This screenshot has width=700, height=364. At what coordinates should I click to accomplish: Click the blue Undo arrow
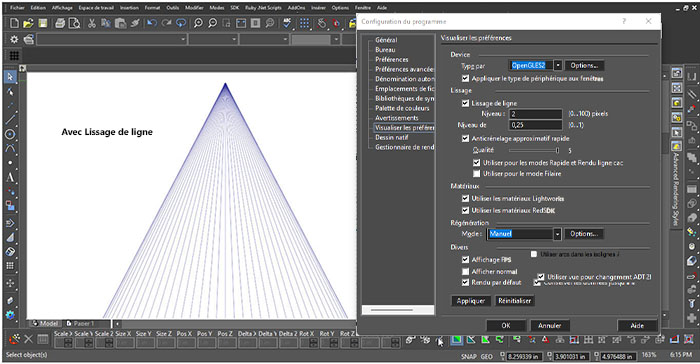pos(152,23)
